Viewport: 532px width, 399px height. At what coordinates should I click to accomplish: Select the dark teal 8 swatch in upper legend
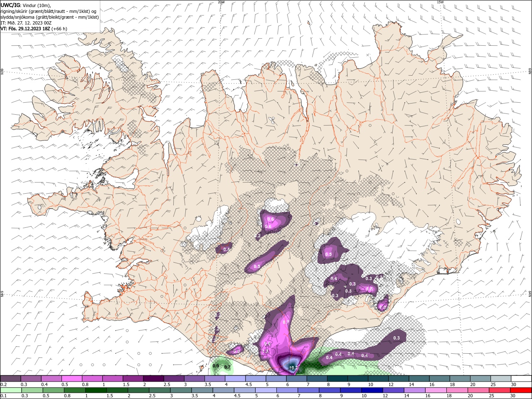point(337,379)
